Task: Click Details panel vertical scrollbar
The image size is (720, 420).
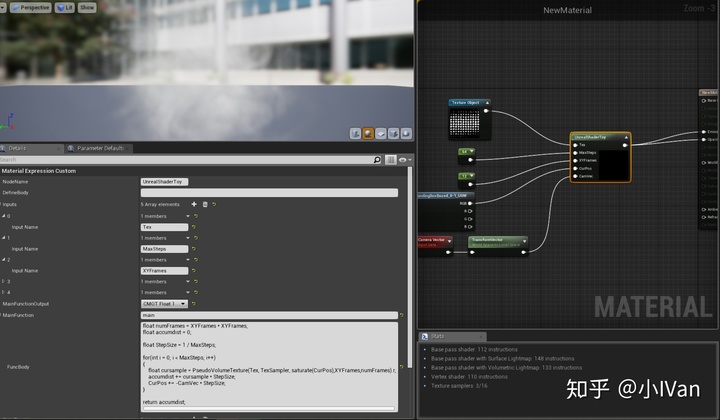Action: [x=410, y=266]
